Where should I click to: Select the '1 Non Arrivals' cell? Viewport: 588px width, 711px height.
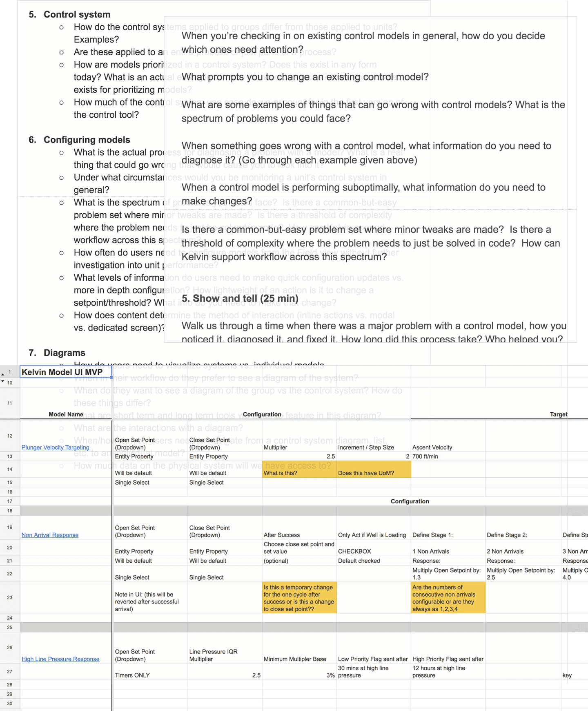point(448,548)
